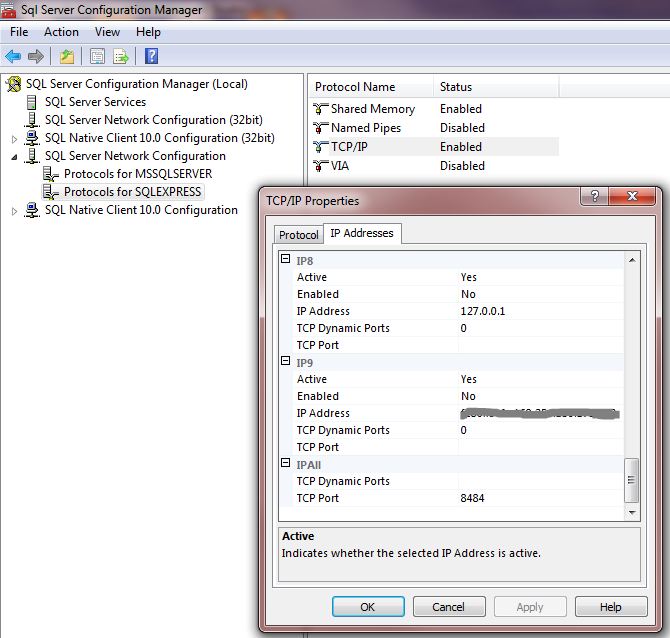Click the IP8 TCP Dynamic Ports value 0

click(541, 328)
